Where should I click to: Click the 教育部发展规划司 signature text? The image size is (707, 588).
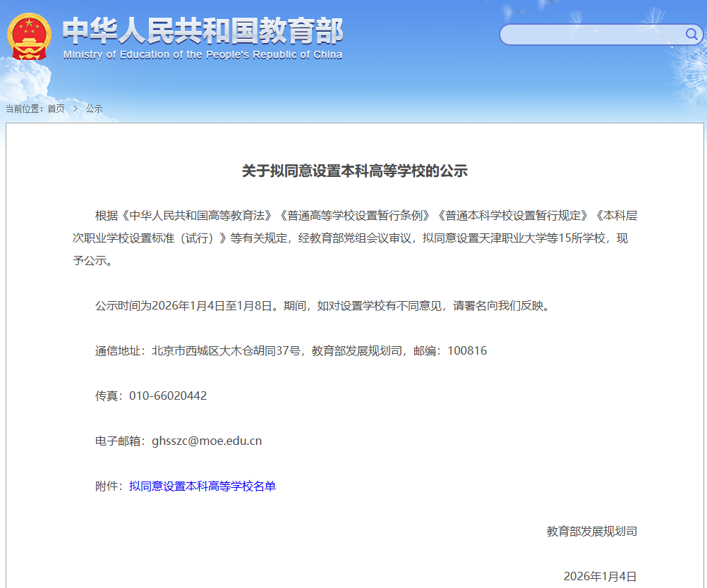tap(592, 531)
